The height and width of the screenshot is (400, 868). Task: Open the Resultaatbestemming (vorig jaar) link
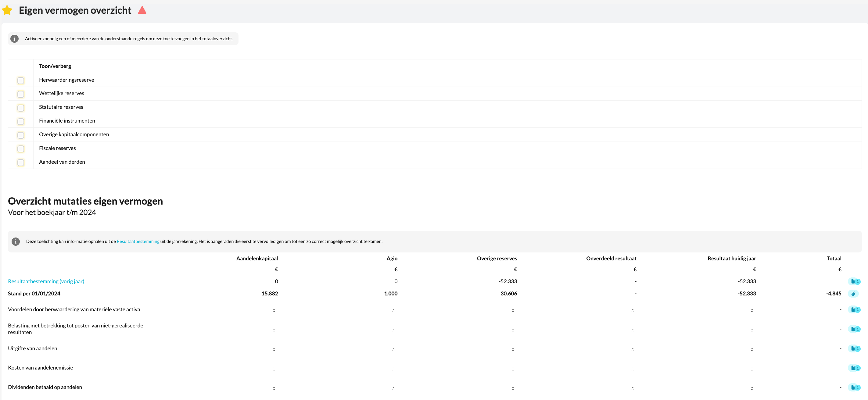tap(46, 281)
